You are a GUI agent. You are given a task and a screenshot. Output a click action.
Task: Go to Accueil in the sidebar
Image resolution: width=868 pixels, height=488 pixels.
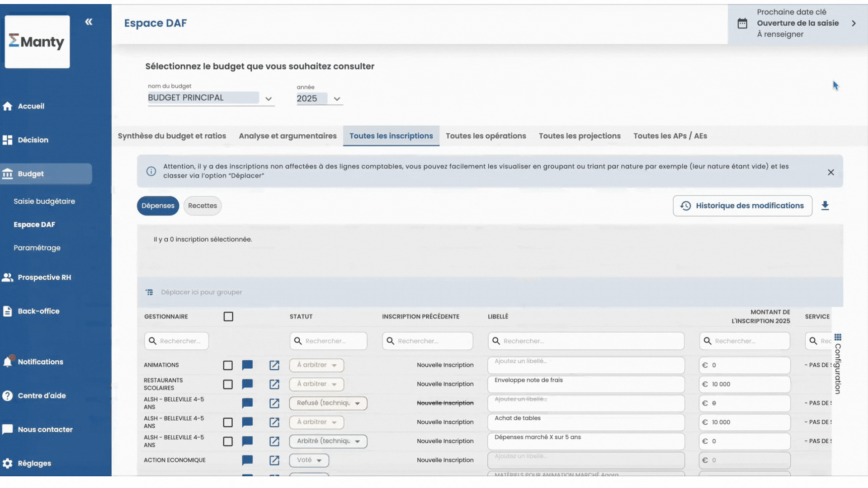pos(24,106)
